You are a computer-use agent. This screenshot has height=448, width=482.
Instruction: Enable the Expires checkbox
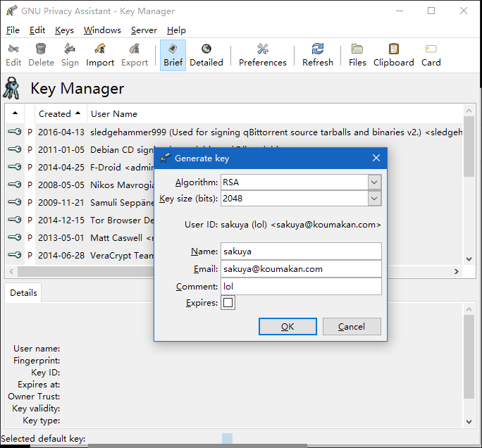tap(228, 303)
